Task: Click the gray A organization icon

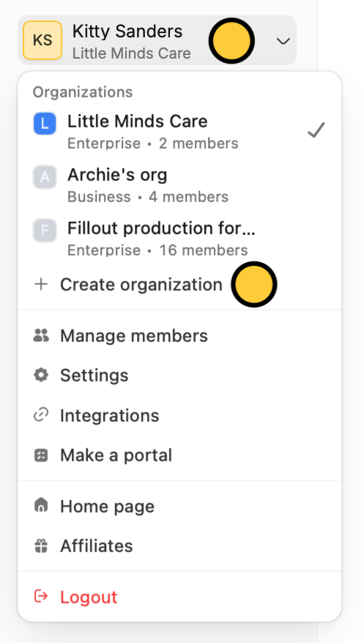Action: (45, 177)
